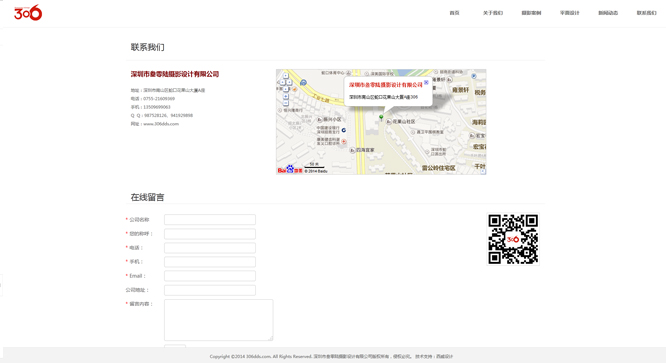Screen dimensions: 666x363
Task: Open the 联系我们 navigation item
Action: (x=646, y=13)
